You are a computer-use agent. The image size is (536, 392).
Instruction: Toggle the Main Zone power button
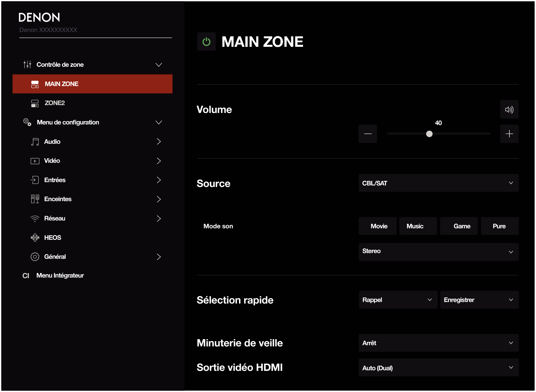point(206,42)
